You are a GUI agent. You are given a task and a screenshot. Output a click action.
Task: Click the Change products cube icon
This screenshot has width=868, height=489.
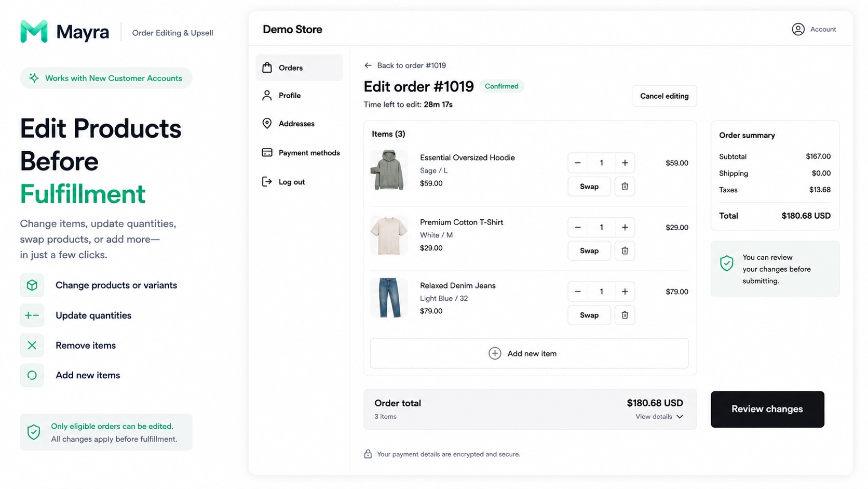coord(32,285)
